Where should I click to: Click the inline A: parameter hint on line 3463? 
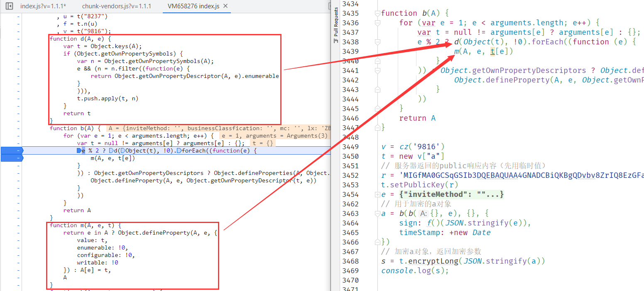coord(423,213)
